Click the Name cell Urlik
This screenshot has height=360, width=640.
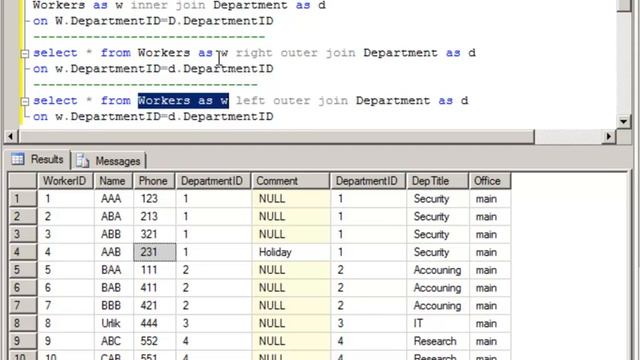coord(114,323)
